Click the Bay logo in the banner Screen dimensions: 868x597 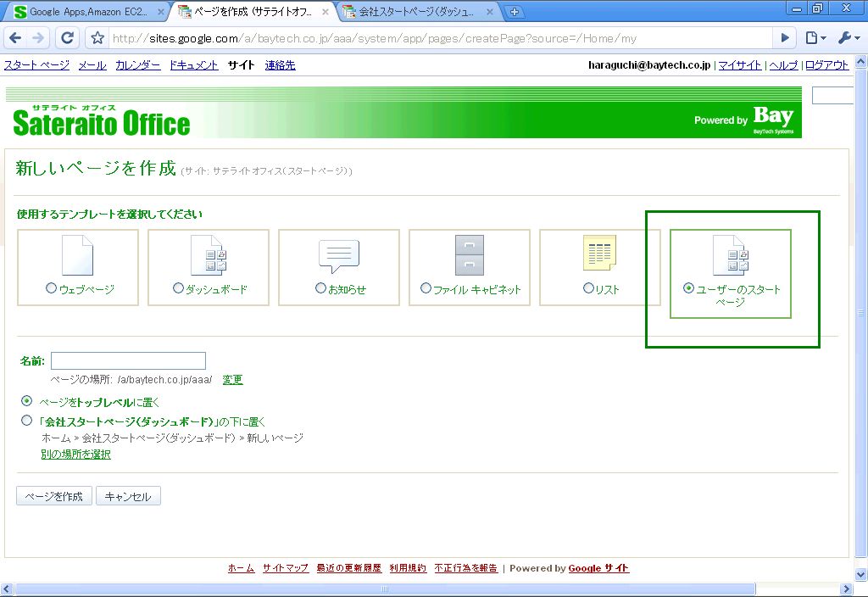pos(773,119)
